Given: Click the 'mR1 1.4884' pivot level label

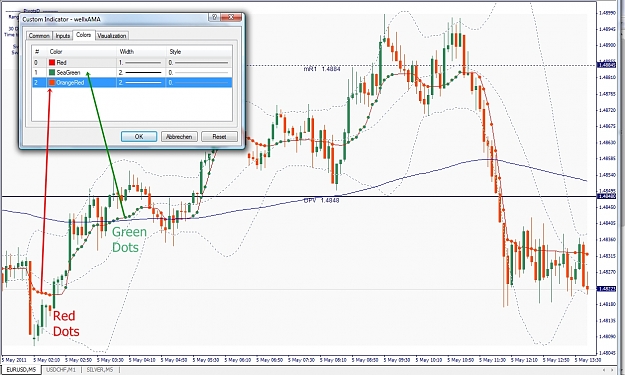Looking at the screenshot, I should coord(322,69).
